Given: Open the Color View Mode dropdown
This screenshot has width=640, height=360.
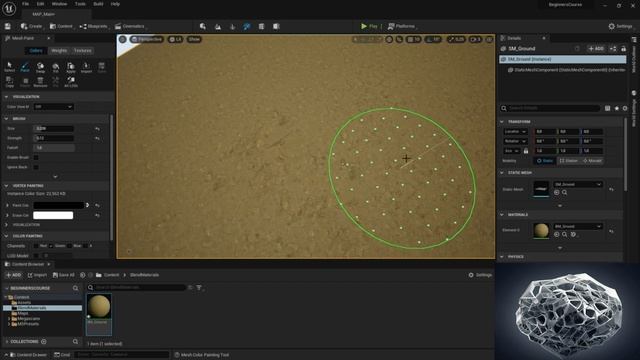Looking at the screenshot, I should coord(53,107).
